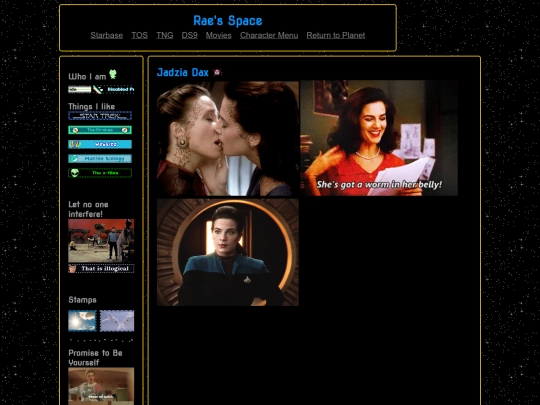Click the Who I am heading
The height and width of the screenshot is (405, 540).
click(87, 76)
